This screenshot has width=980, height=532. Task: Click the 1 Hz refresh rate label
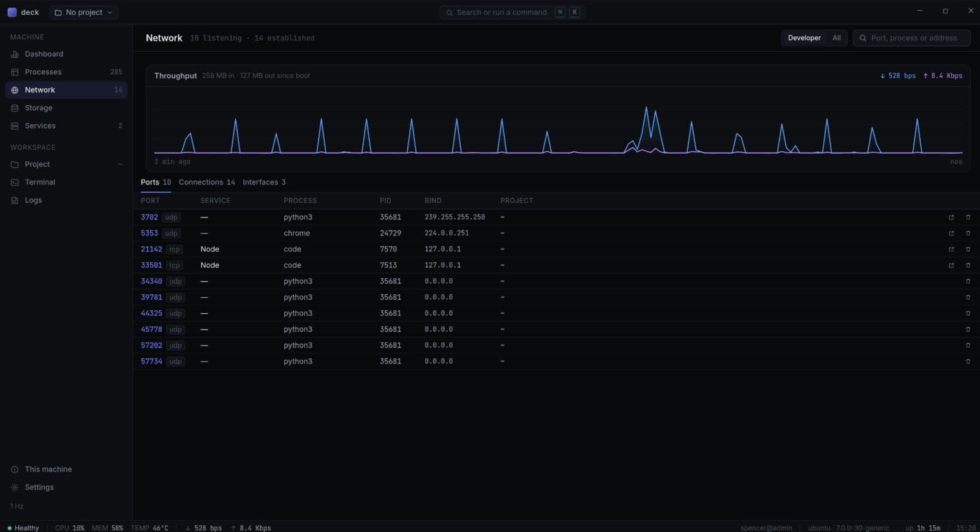click(17, 506)
